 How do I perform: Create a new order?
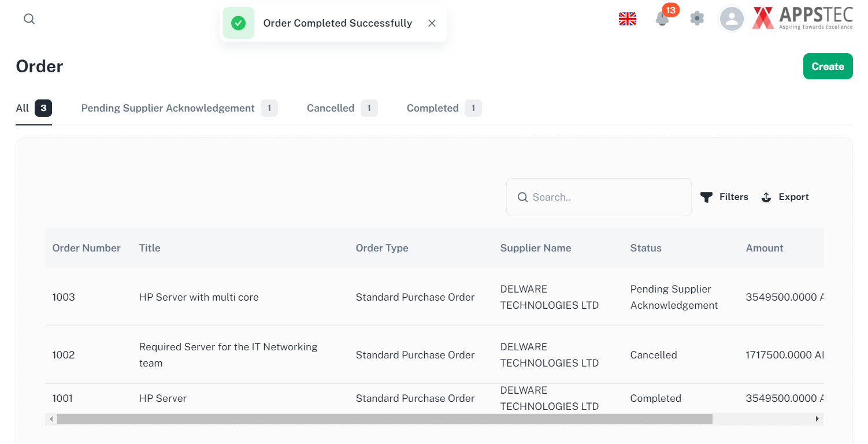click(x=828, y=66)
